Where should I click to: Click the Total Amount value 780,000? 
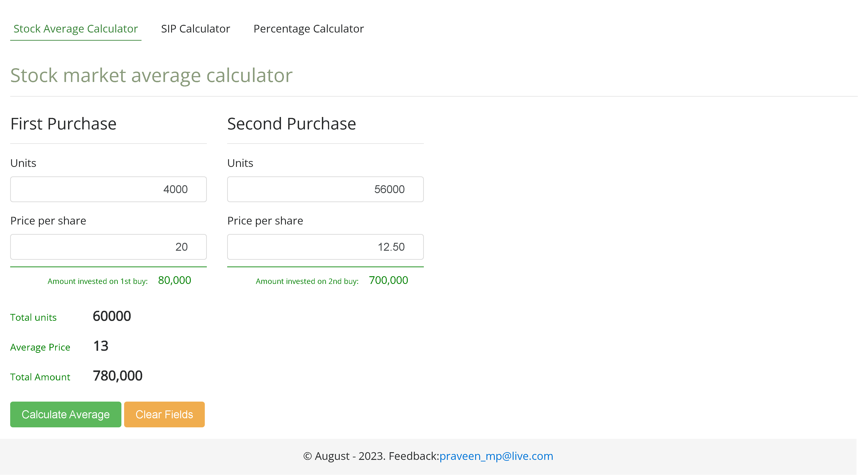point(118,376)
